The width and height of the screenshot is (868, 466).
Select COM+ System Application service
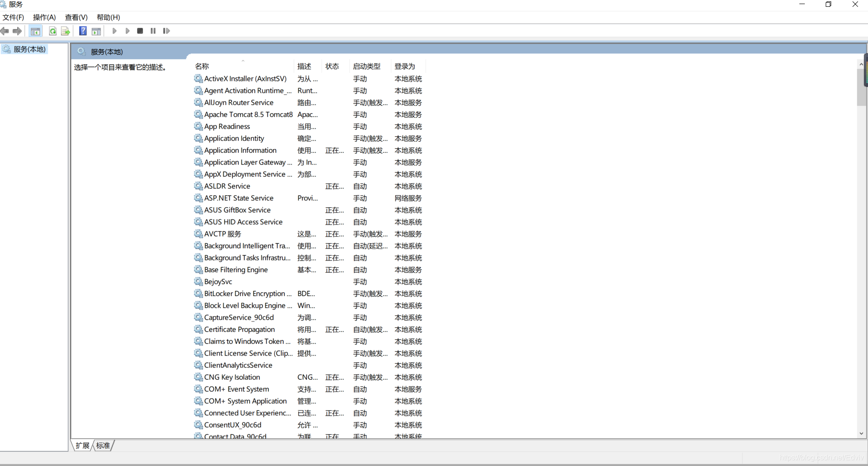pyautogui.click(x=309, y=401)
